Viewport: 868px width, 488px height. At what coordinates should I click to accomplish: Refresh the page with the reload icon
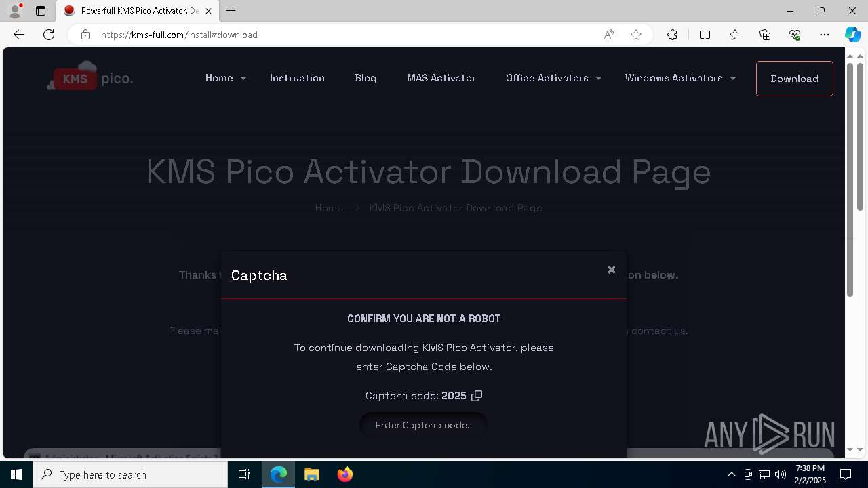(49, 35)
